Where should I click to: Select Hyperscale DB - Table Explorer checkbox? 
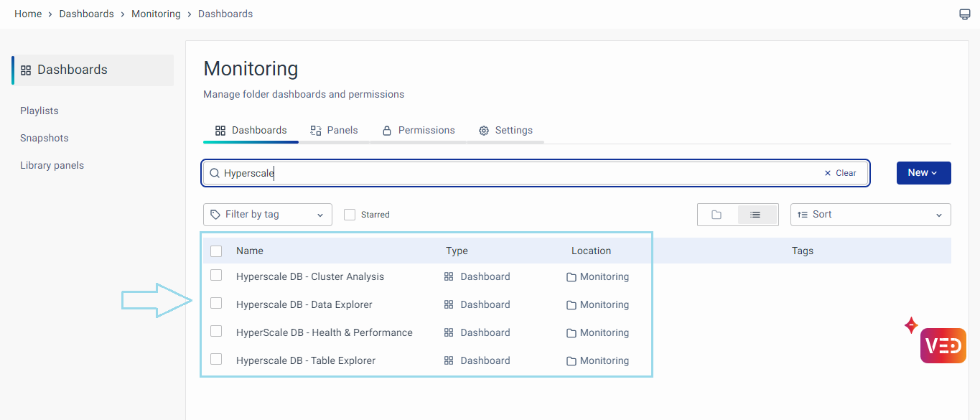[216, 359]
